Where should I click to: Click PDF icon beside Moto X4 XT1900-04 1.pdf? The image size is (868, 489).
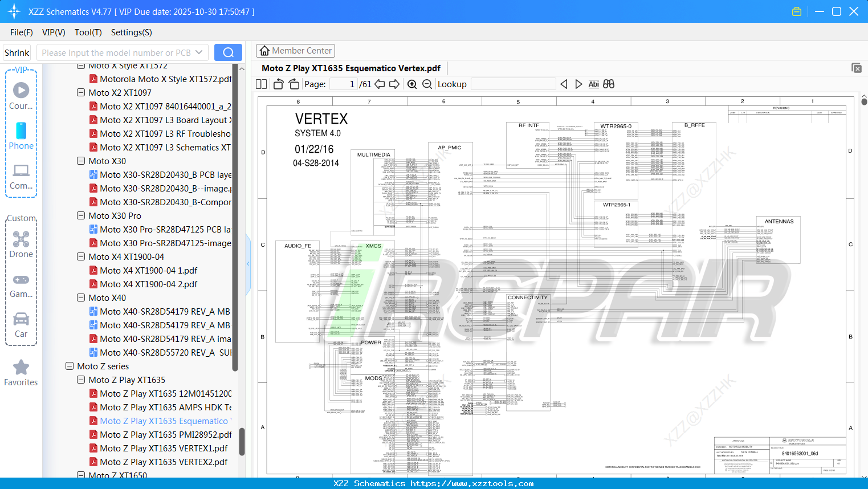point(93,271)
